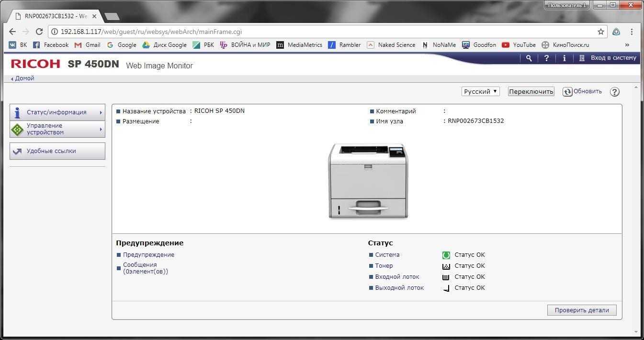Open the info icon in Ricoh header

click(x=564, y=58)
